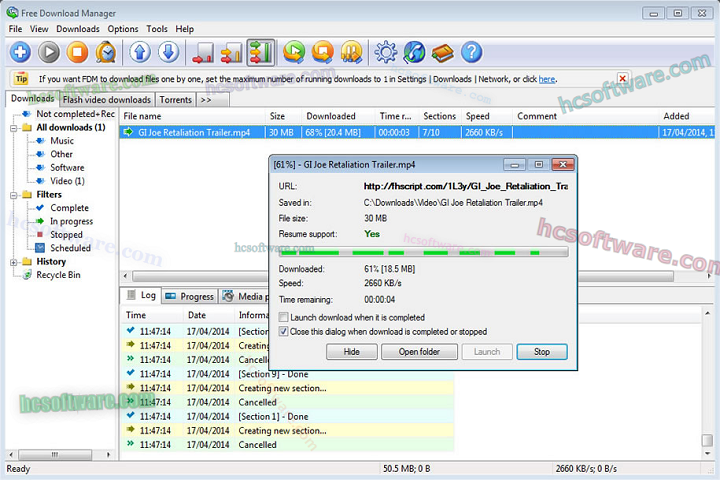Open the Help menu
The image size is (720, 480).
(x=184, y=29)
